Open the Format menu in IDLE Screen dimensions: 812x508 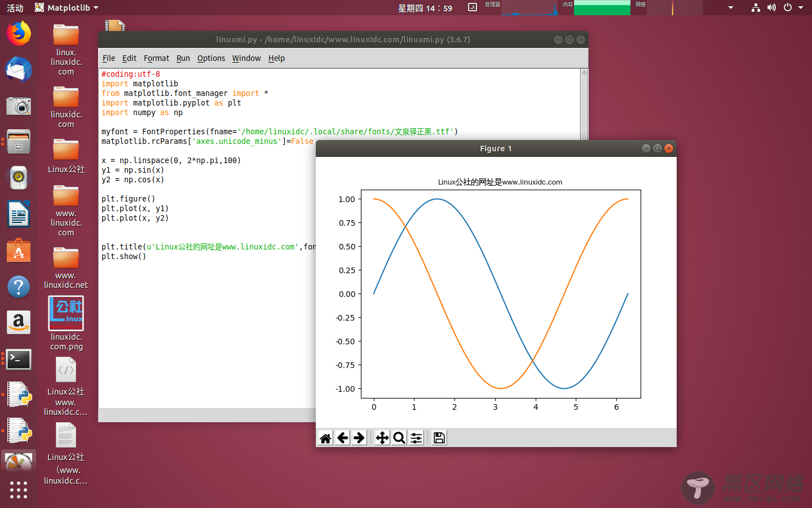[156, 58]
